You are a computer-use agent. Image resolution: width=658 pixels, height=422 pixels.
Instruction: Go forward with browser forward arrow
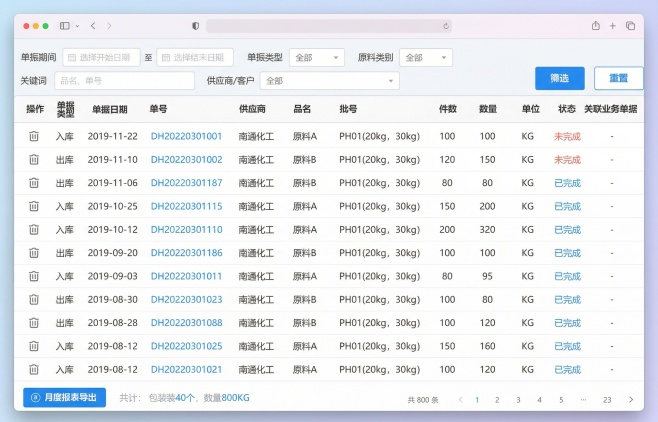click(109, 26)
